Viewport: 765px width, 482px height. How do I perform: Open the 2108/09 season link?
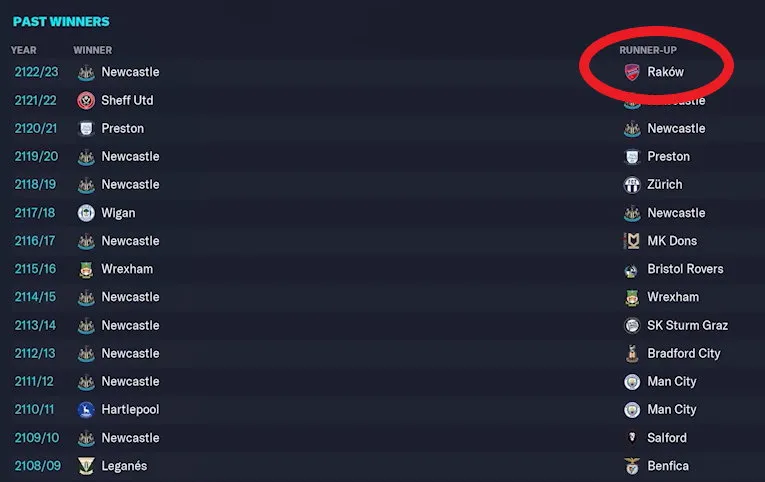pos(36,466)
